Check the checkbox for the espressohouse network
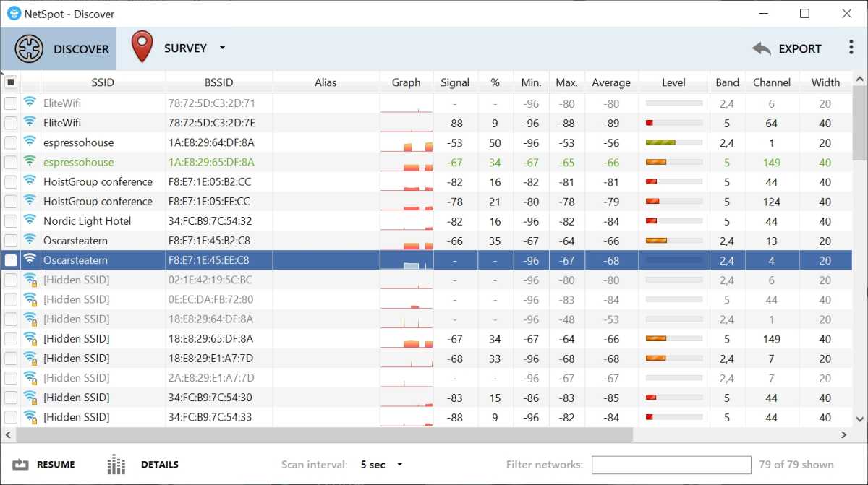This screenshot has width=868, height=485. pyautogui.click(x=11, y=142)
